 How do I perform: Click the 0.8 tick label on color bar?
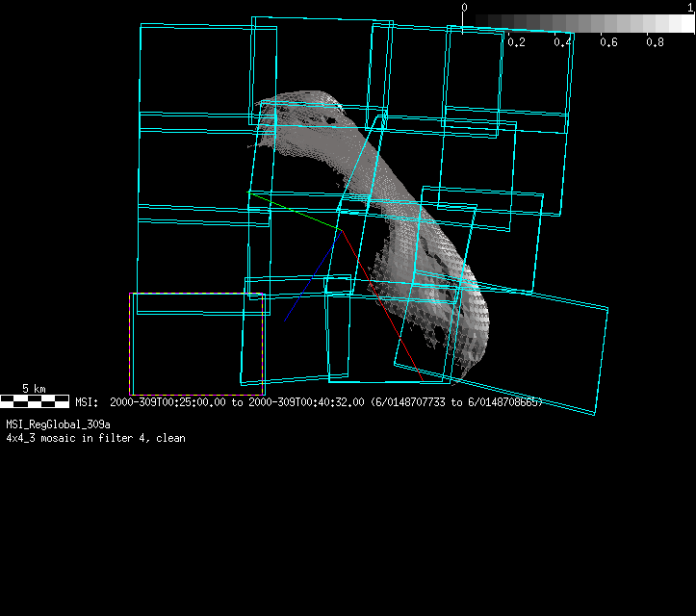(655, 42)
